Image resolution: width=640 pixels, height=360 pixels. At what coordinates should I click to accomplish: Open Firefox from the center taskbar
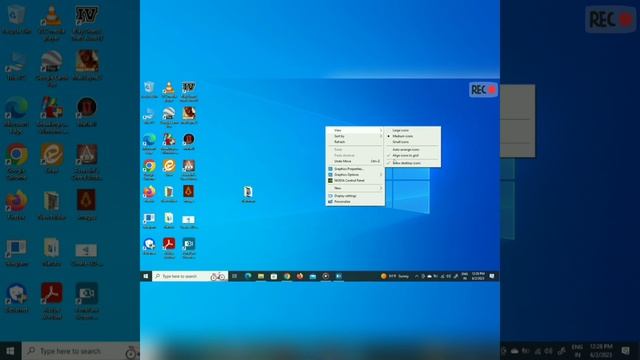pyautogui.click(x=300, y=276)
